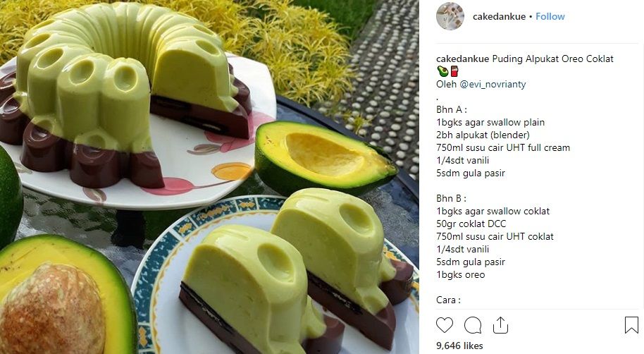Select the 'Puding Alpukat Oreo Coklat' title text
Image resolution: width=644 pixels, height=354 pixels.
tap(553, 59)
